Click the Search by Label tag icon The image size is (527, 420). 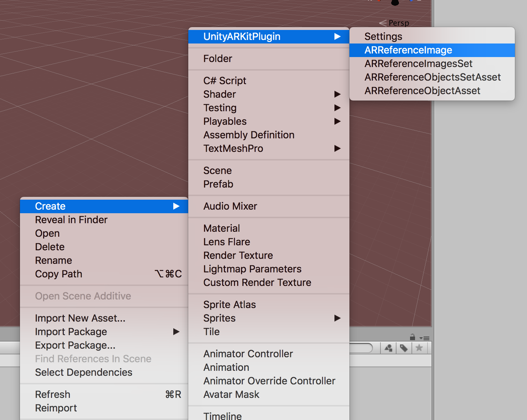[x=404, y=348]
